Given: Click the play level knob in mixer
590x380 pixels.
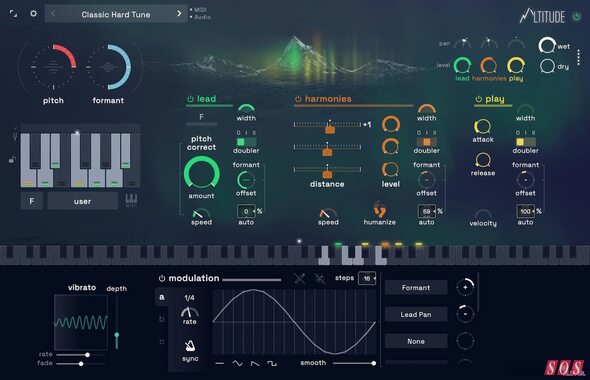Looking at the screenshot, I should point(516,65).
